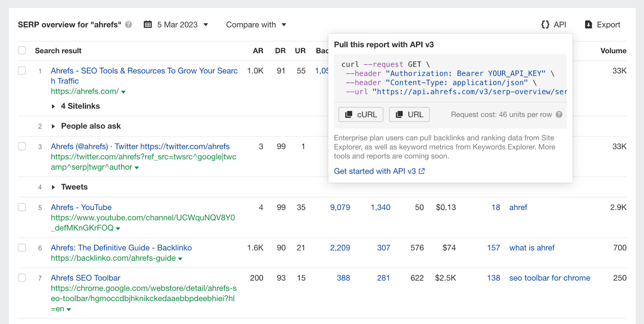Click the keyword 'seo toolbar for chrome'
This screenshot has width=644, height=324.
(550, 278)
